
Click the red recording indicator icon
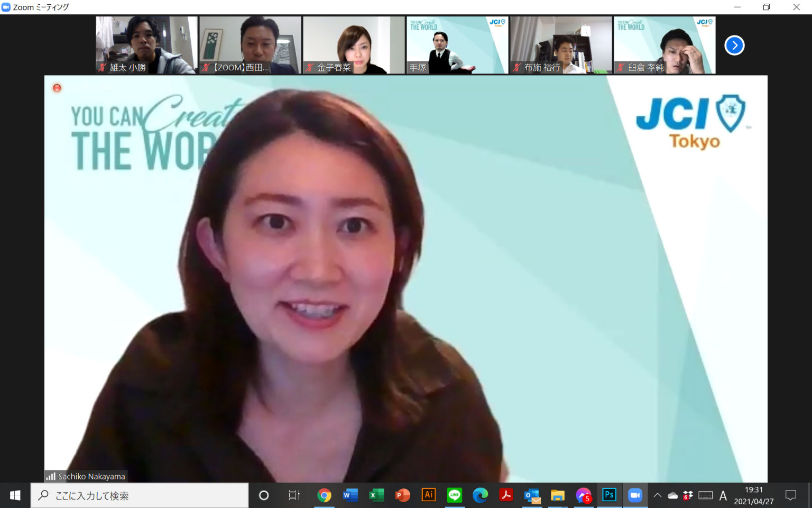click(x=57, y=88)
